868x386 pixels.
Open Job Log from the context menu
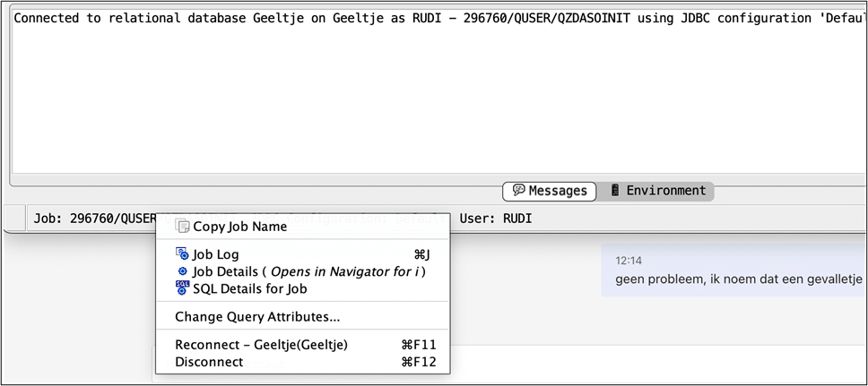click(x=215, y=254)
